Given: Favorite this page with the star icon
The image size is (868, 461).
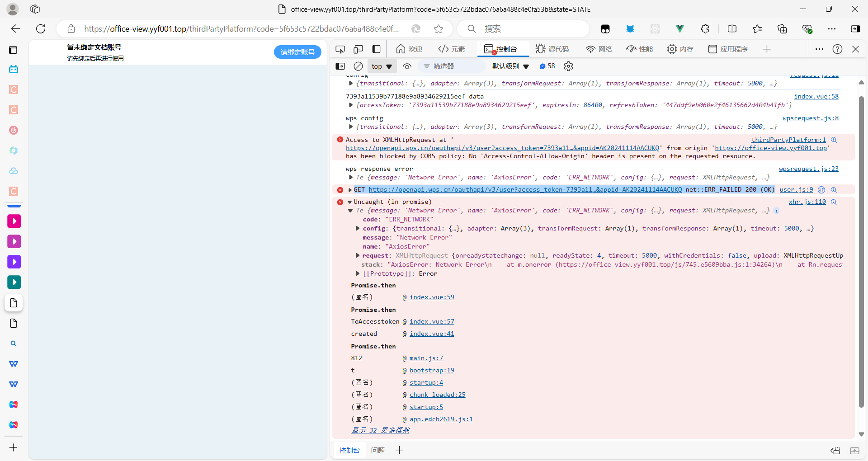Looking at the screenshot, I should pos(438,29).
